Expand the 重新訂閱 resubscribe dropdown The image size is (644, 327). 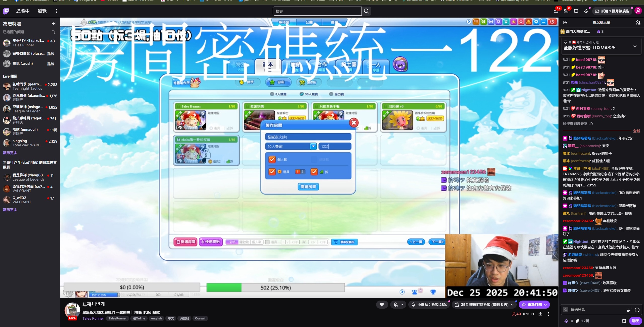pos(545,305)
